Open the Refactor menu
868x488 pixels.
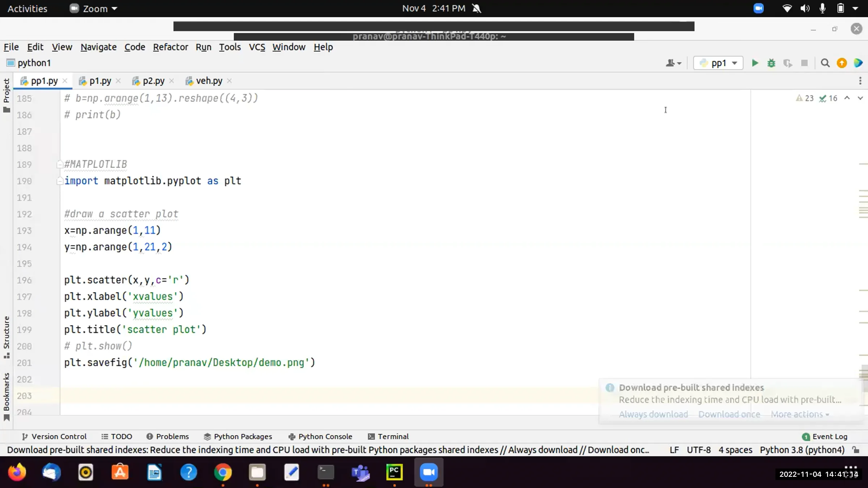coord(170,47)
